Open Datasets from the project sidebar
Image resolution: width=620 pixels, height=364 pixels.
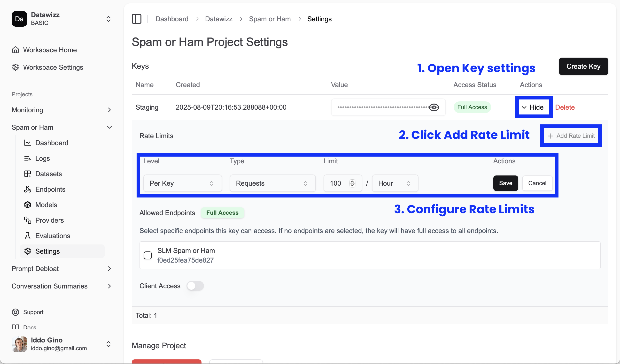tap(49, 174)
